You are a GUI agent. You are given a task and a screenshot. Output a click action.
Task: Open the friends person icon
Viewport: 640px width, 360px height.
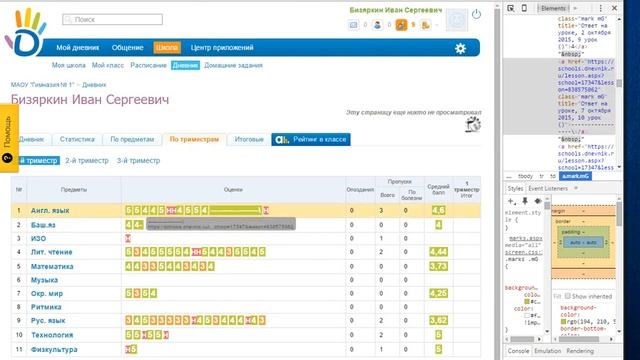click(378, 25)
